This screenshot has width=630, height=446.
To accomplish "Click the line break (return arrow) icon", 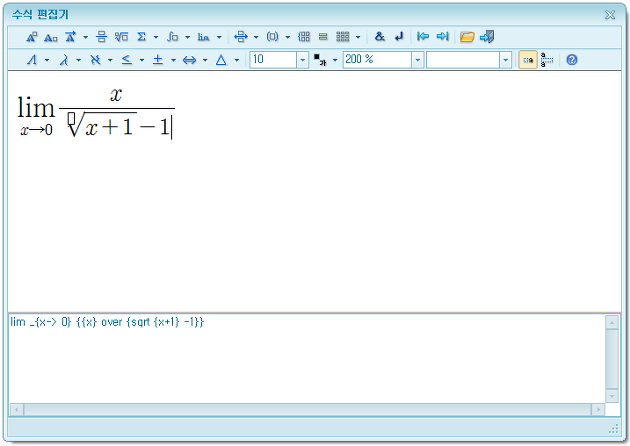I will tap(399, 37).
